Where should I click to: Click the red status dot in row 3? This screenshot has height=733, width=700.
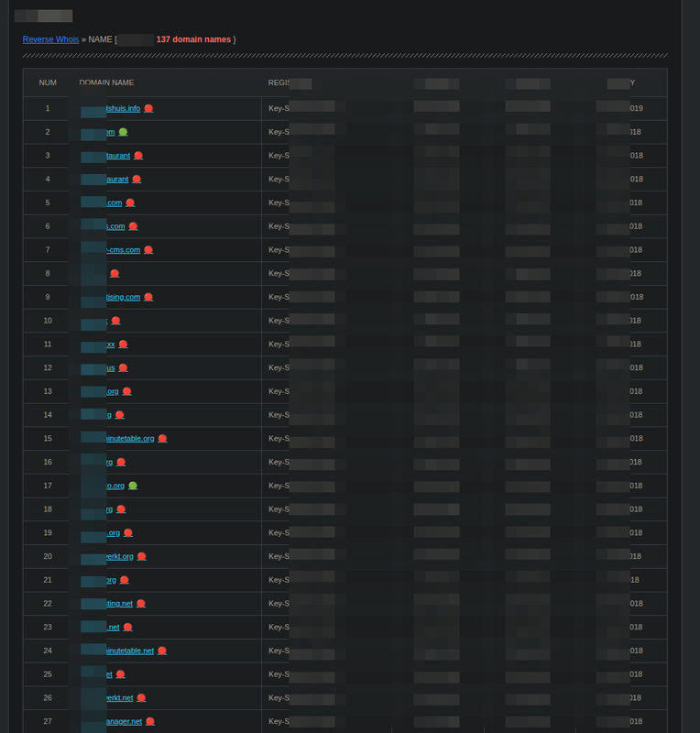point(138,156)
